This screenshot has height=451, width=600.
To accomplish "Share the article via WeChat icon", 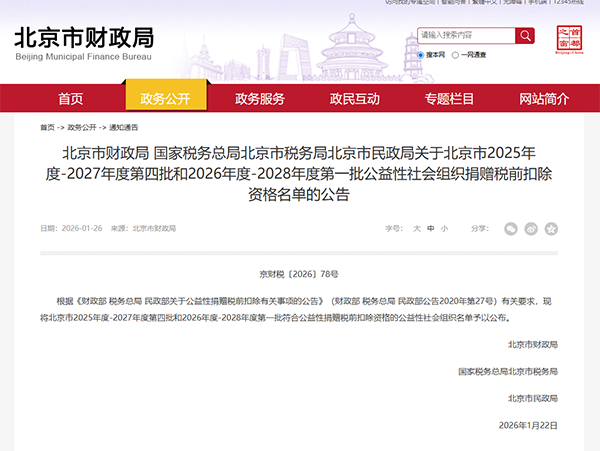I will click(x=512, y=229).
